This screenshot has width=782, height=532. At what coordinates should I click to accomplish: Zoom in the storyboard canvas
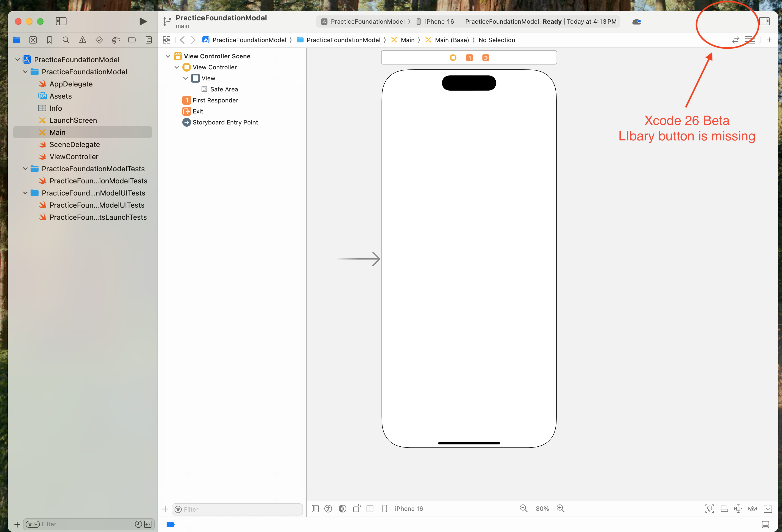pos(560,508)
